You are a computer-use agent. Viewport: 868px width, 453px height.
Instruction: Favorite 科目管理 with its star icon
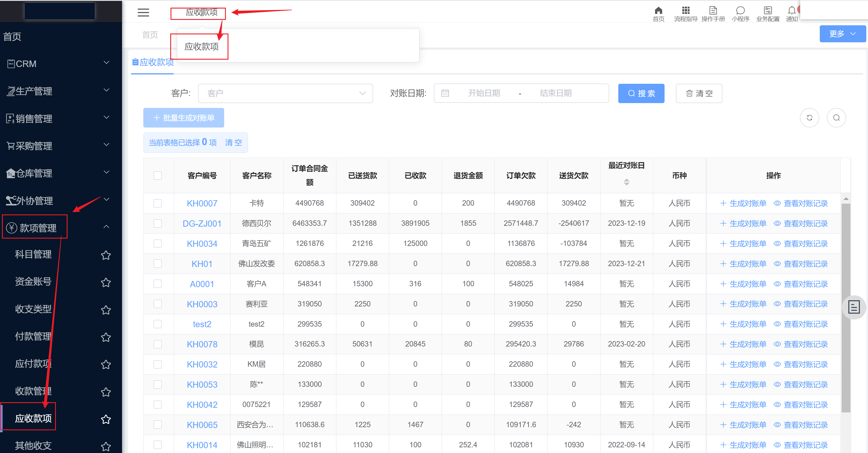(x=106, y=255)
